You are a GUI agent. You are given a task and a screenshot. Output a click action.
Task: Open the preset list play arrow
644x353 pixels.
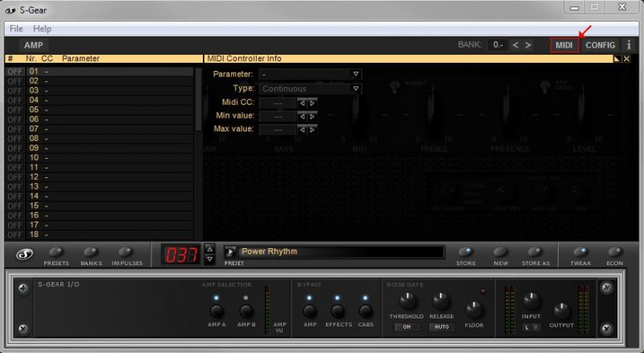tap(230, 251)
